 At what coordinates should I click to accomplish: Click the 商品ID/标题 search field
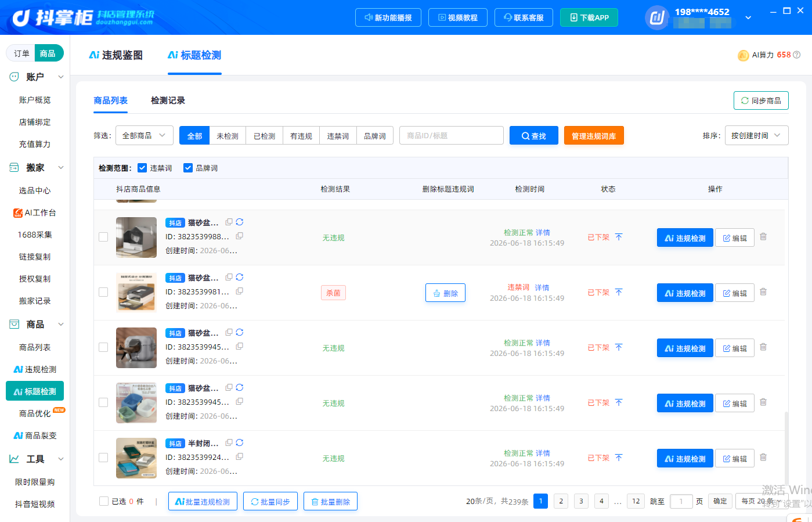pyautogui.click(x=452, y=135)
